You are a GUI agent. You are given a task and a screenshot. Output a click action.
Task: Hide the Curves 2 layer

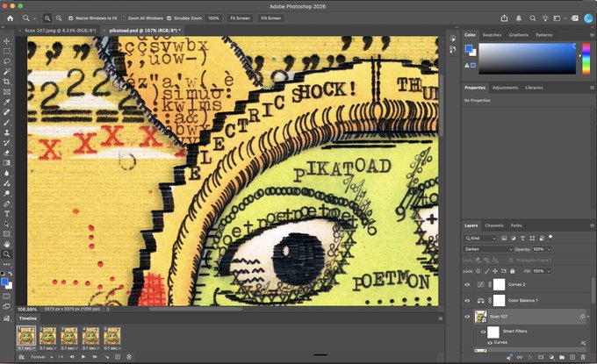(467, 284)
